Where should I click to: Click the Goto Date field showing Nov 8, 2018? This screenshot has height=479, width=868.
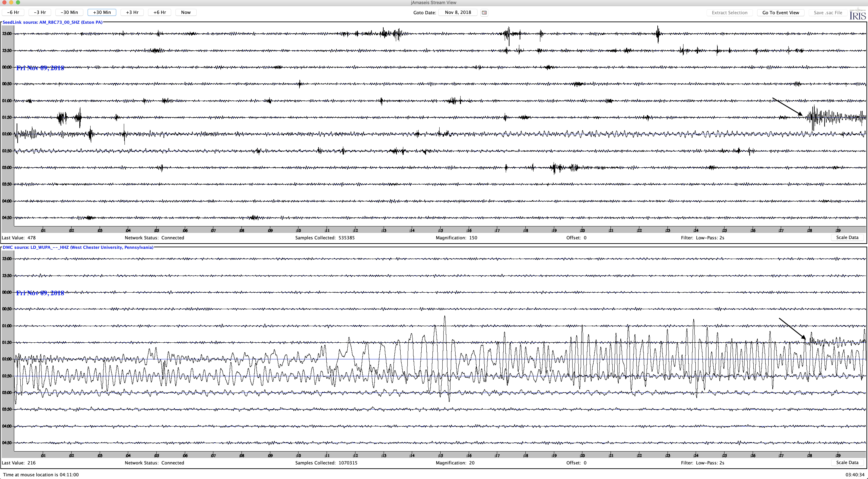point(458,13)
